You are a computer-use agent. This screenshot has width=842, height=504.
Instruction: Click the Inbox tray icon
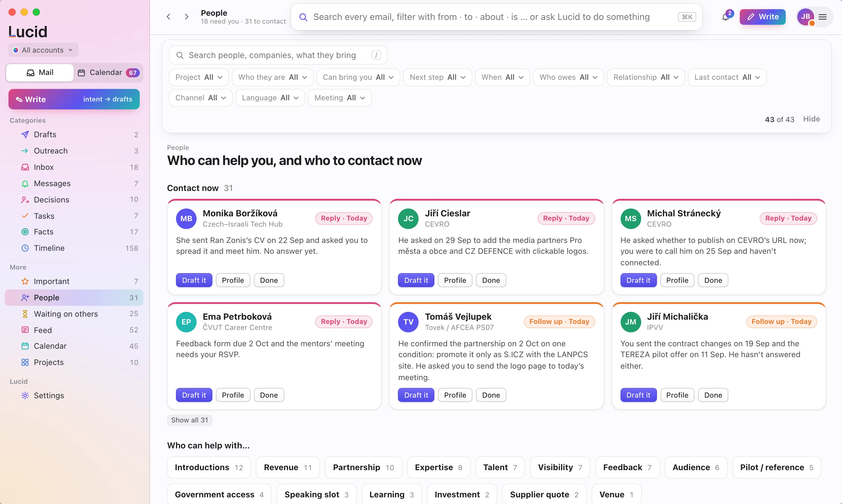coord(25,167)
